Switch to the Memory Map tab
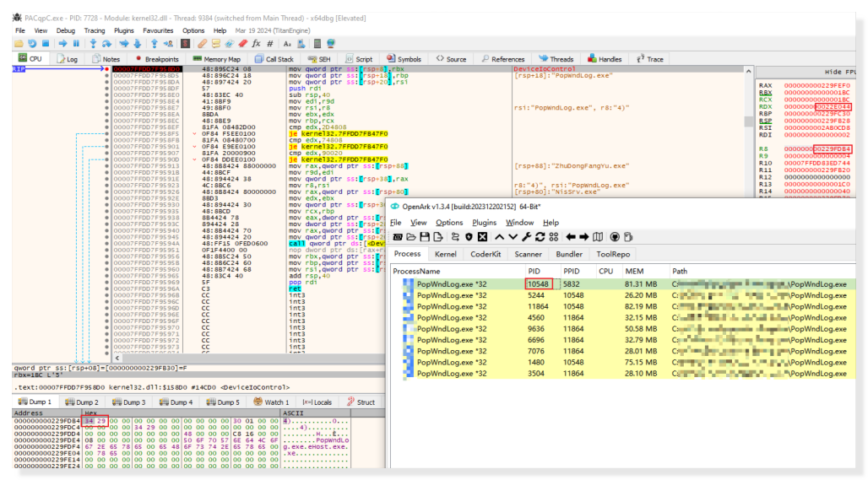The image size is (868, 480). pos(216,59)
